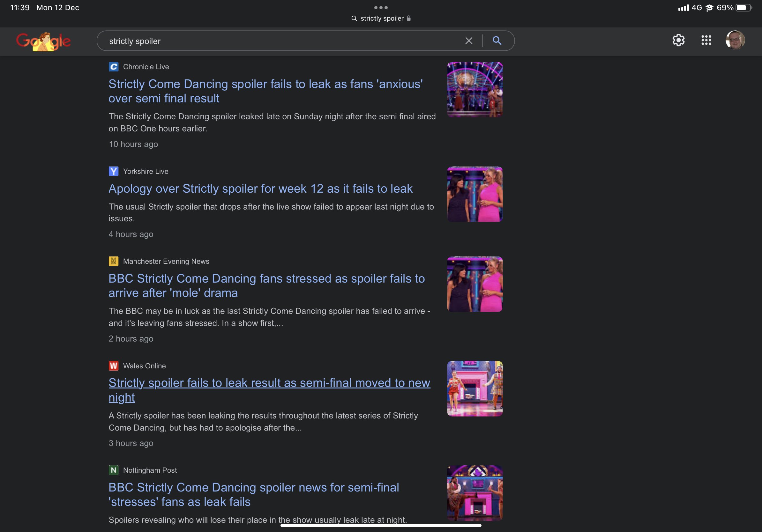Tap the cellular signal bars

pyautogui.click(x=684, y=8)
